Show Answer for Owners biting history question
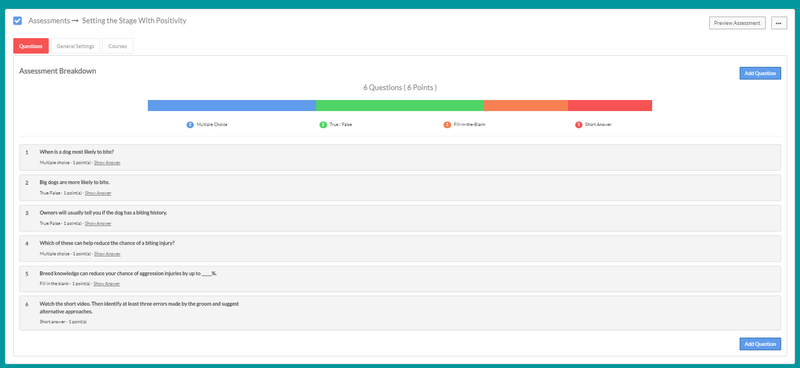 click(x=98, y=224)
